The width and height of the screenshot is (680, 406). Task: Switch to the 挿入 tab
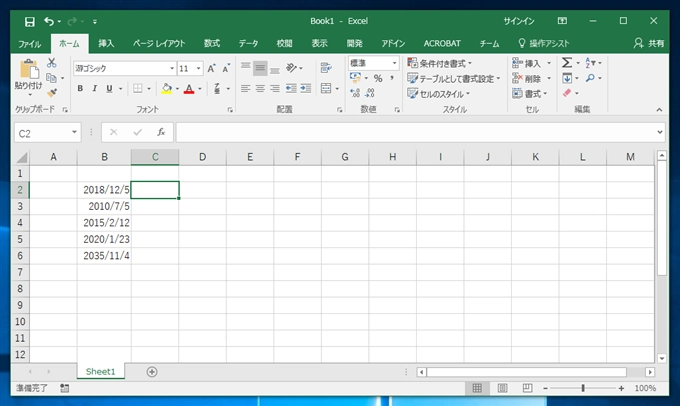click(x=106, y=43)
